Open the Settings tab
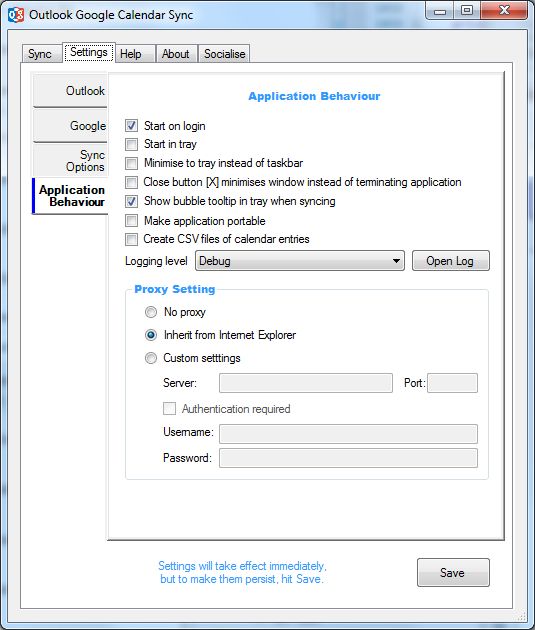 tap(89, 52)
